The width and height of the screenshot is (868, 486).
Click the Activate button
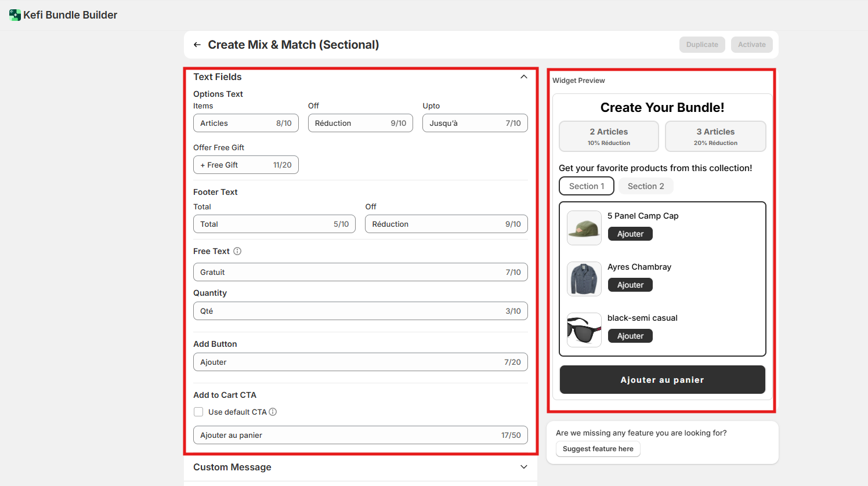click(751, 45)
